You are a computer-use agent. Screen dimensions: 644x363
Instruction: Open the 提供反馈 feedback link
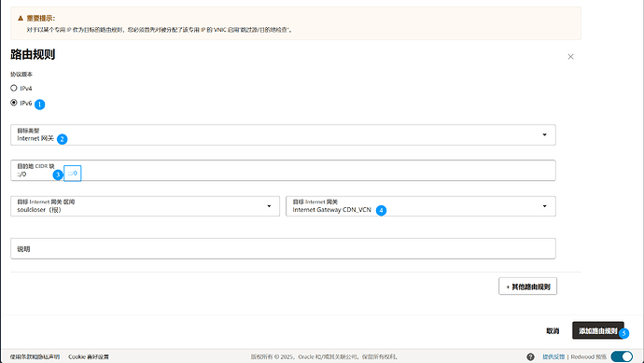[x=553, y=356]
